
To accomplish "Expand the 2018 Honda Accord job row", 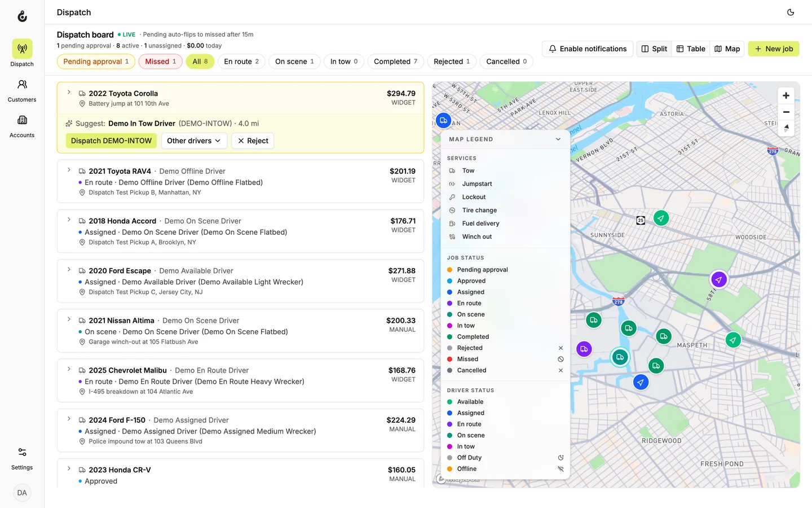I will [69, 220].
